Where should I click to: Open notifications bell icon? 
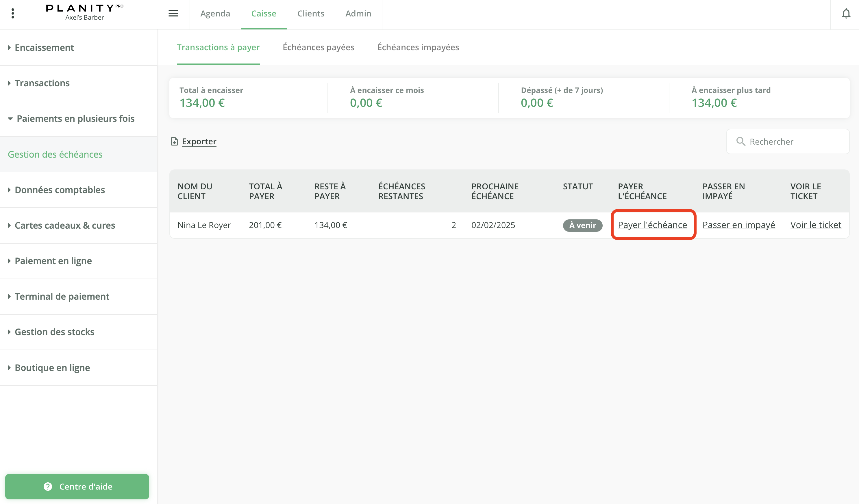click(846, 14)
